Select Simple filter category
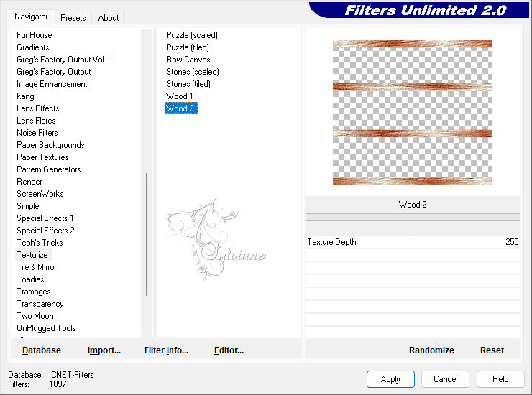Image resolution: width=532 pixels, height=395 pixels. click(x=28, y=206)
